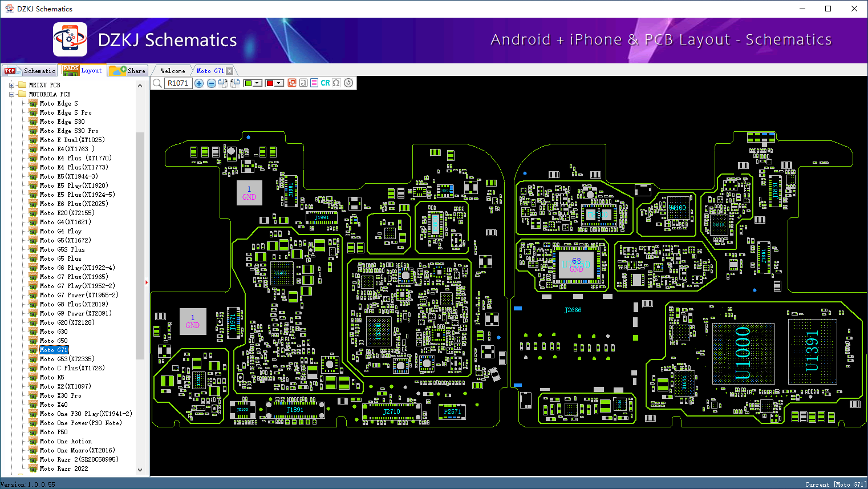This screenshot has height=489, width=868.
Task: Select the MEIZU PCB tree folder
Action: (44, 85)
